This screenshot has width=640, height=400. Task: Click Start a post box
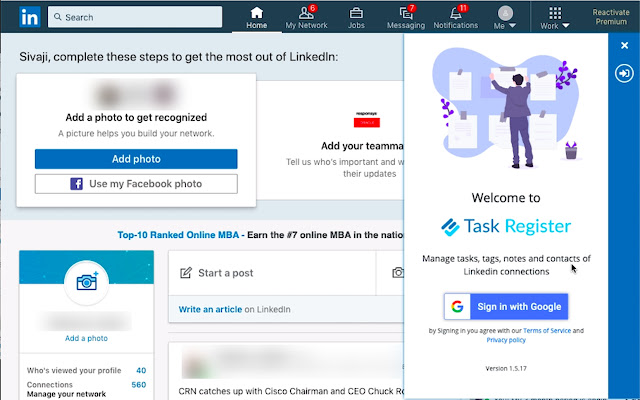(x=270, y=272)
